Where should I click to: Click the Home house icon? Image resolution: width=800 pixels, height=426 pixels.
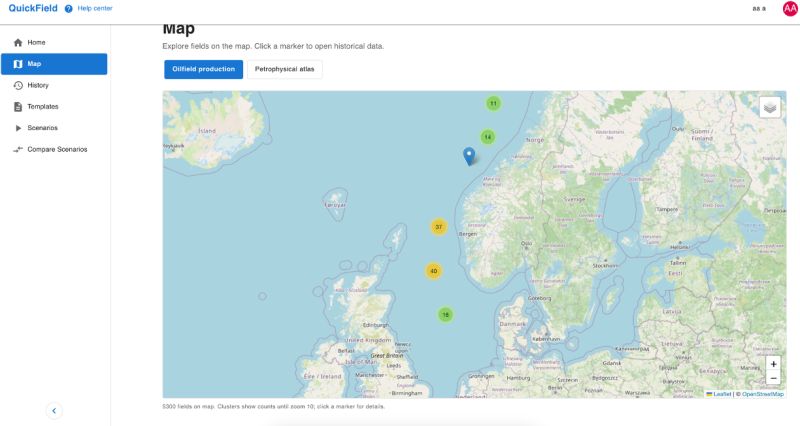click(18, 42)
